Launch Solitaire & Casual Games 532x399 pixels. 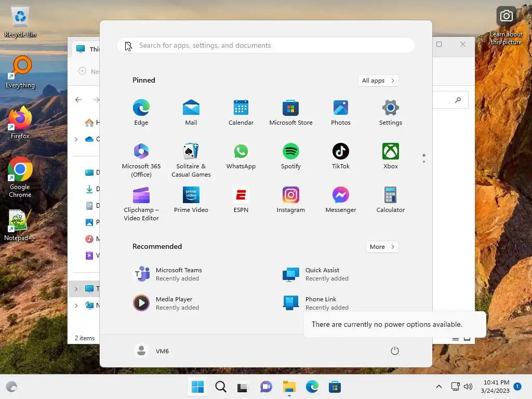(191, 160)
